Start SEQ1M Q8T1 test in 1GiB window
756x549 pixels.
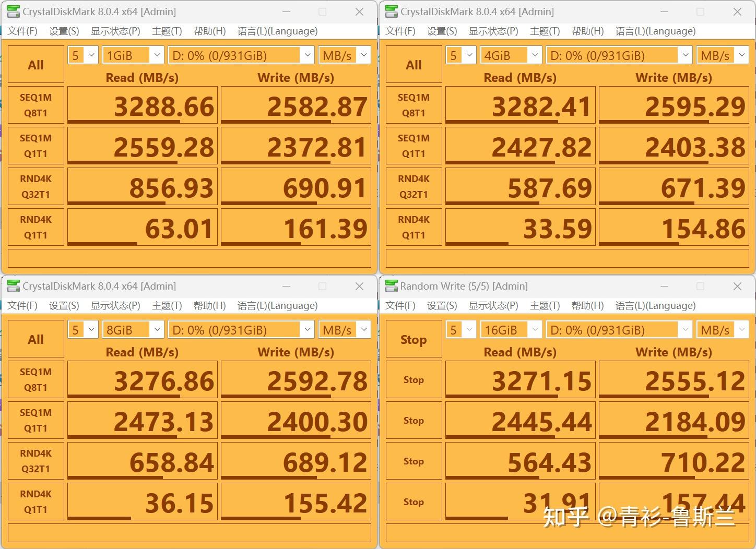point(36,105)
